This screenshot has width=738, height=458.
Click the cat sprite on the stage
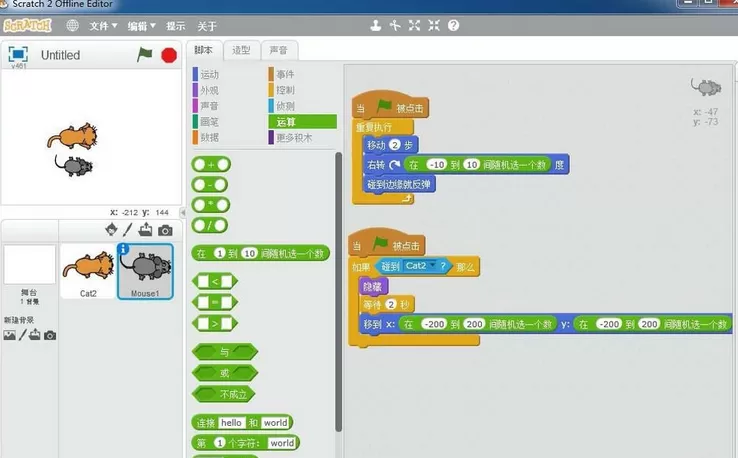click(73, 137)
